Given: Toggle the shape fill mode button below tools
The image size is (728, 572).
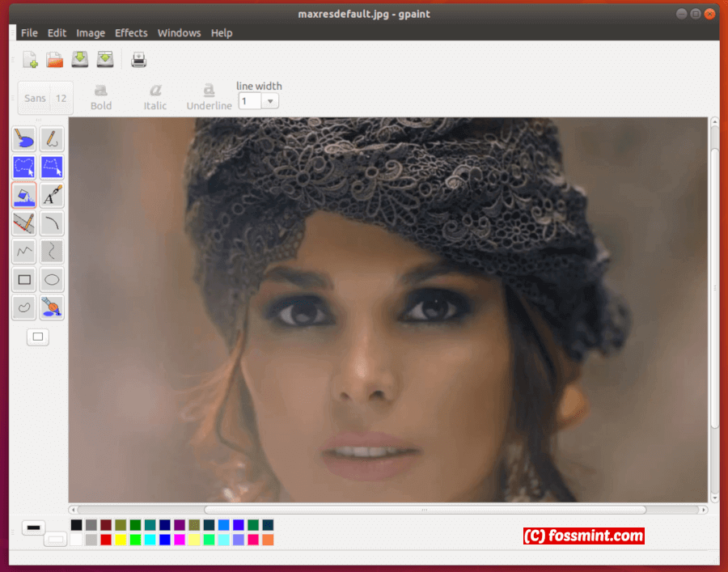Looking at the screenshot, I should (x=37, y=337).
